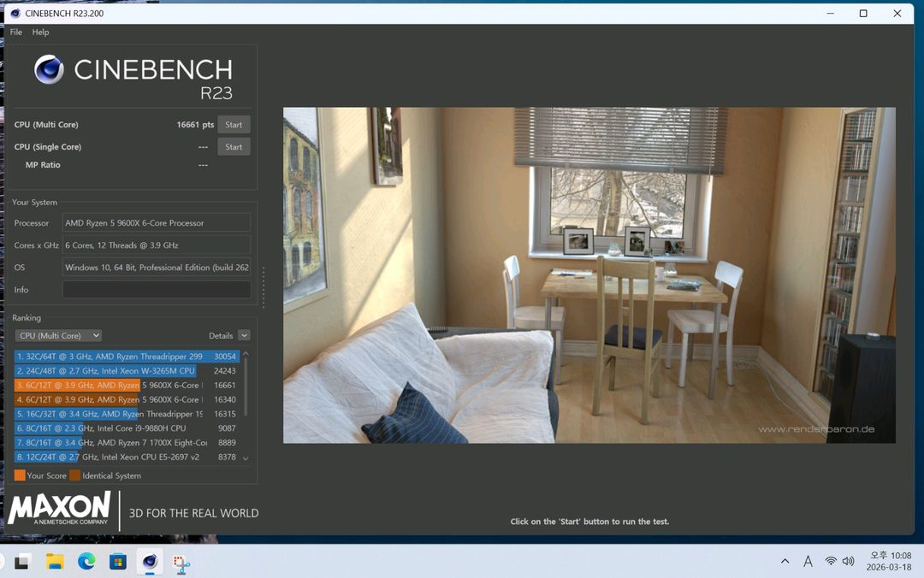Launch Microsoft Edge from the taskbar
Screen dimensions: 924x578
coord(86,562)
